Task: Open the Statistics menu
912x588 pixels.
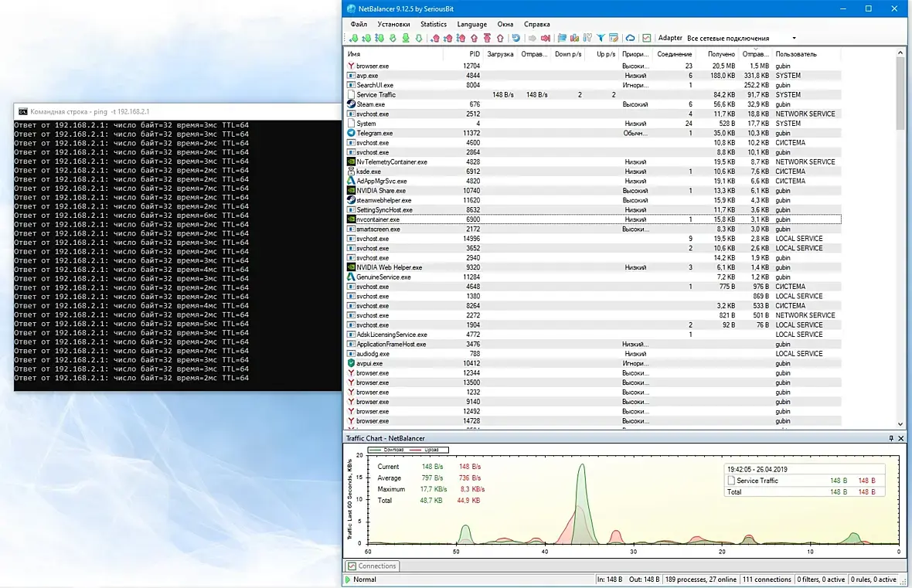Action: (x=434, y=25)
